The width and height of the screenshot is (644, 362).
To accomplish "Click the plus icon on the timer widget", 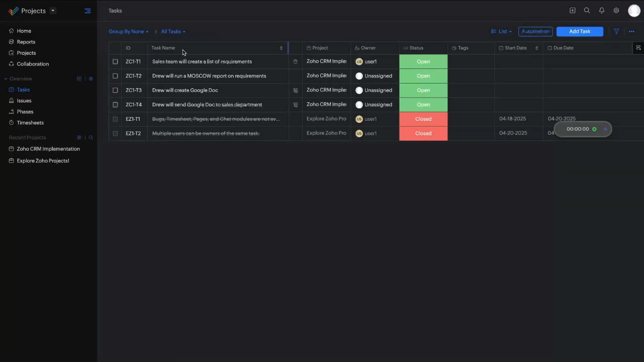I will pos(605,129).
